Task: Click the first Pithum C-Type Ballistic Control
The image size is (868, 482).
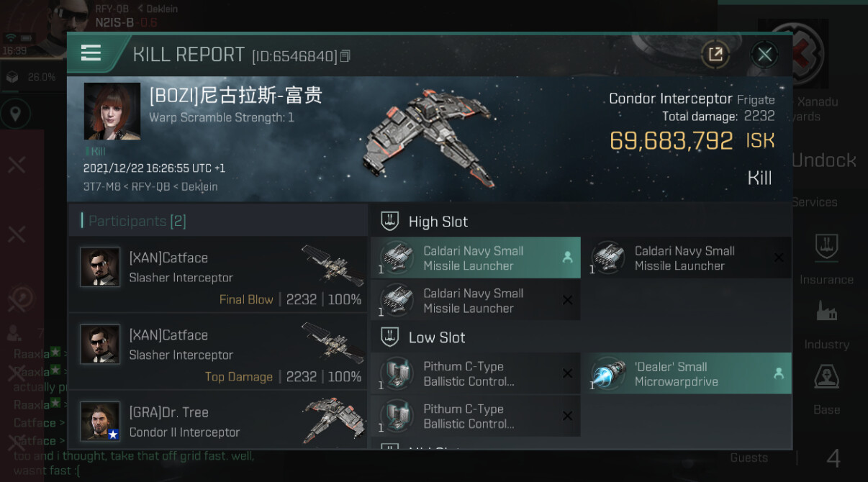Action: (476, 373)
